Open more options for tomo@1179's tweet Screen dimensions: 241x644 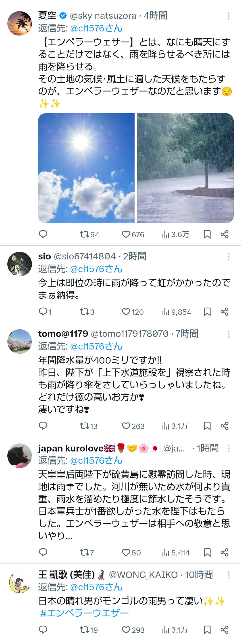[229, 334]
